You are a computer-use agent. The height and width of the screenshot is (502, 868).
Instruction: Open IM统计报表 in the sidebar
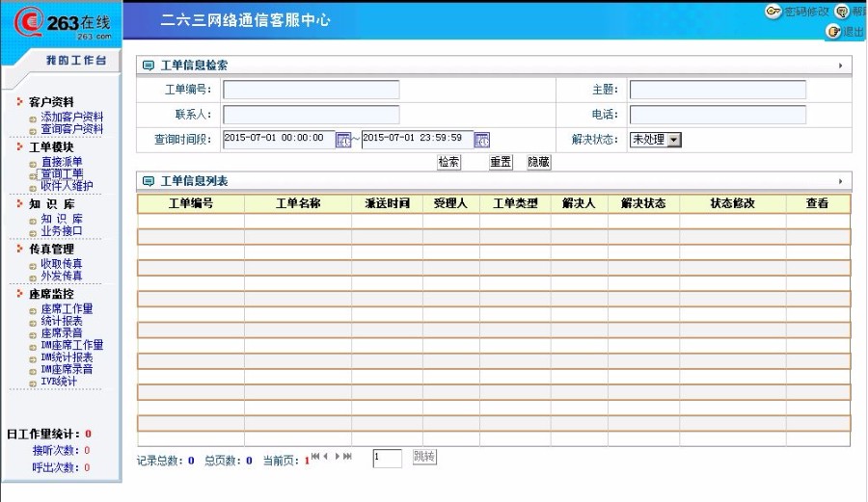point(67,357)
